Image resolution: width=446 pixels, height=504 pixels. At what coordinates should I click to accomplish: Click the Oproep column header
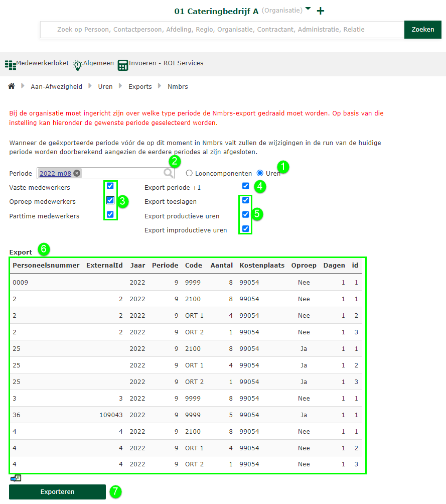pos(304,265)
